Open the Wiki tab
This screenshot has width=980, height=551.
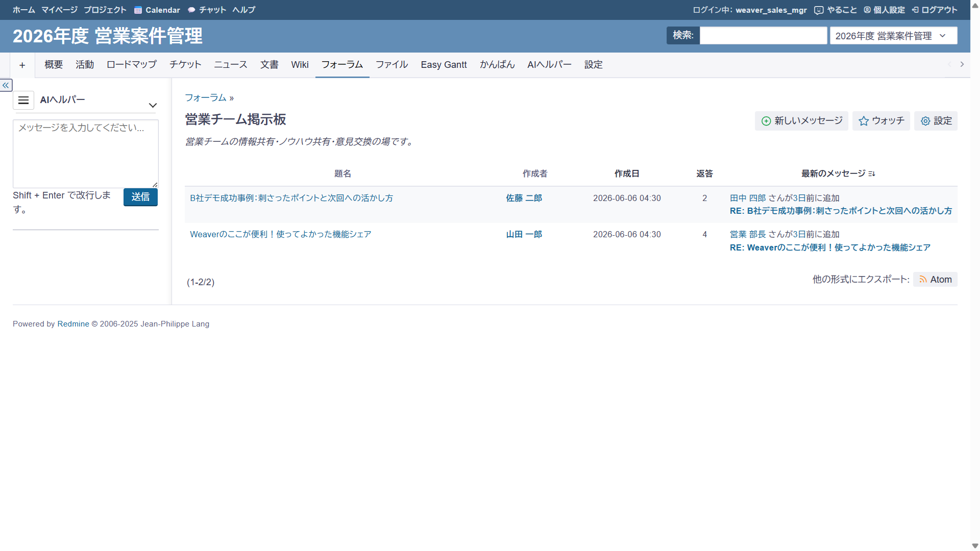coord(300,65)
